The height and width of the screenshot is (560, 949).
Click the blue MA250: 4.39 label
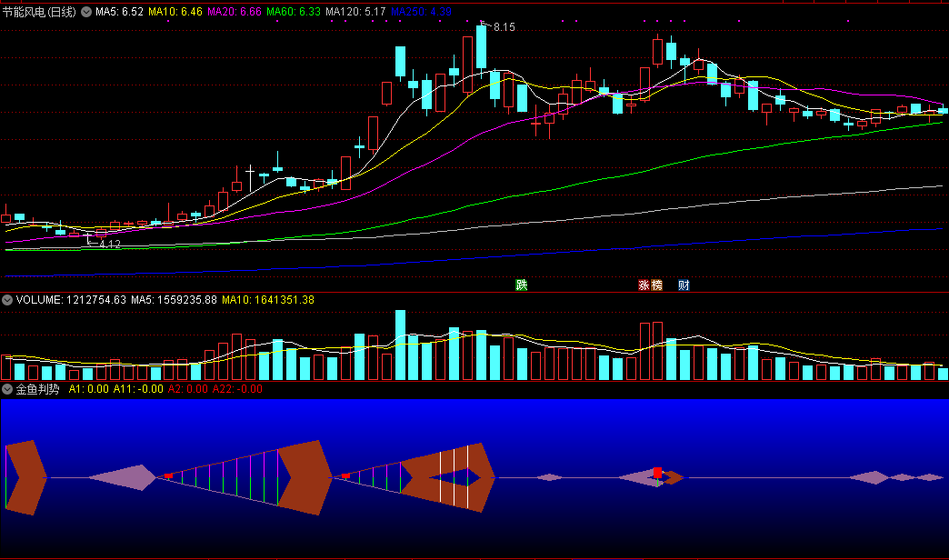(421, 12)
